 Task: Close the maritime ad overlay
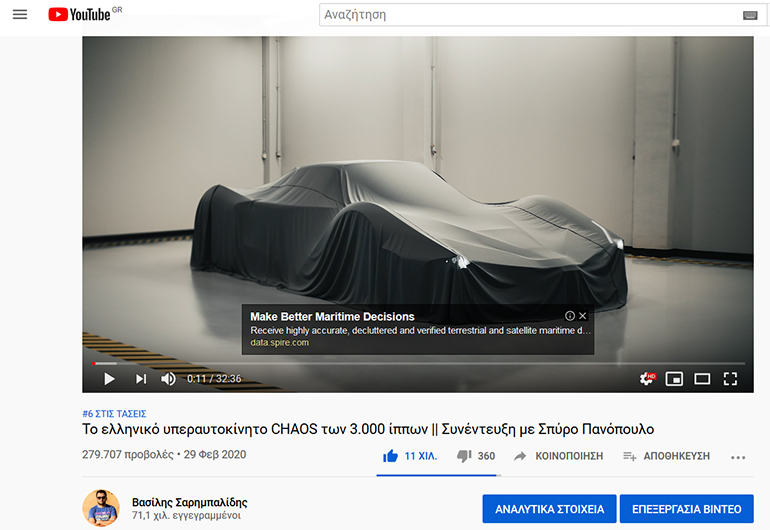click(x=583, y=316)
